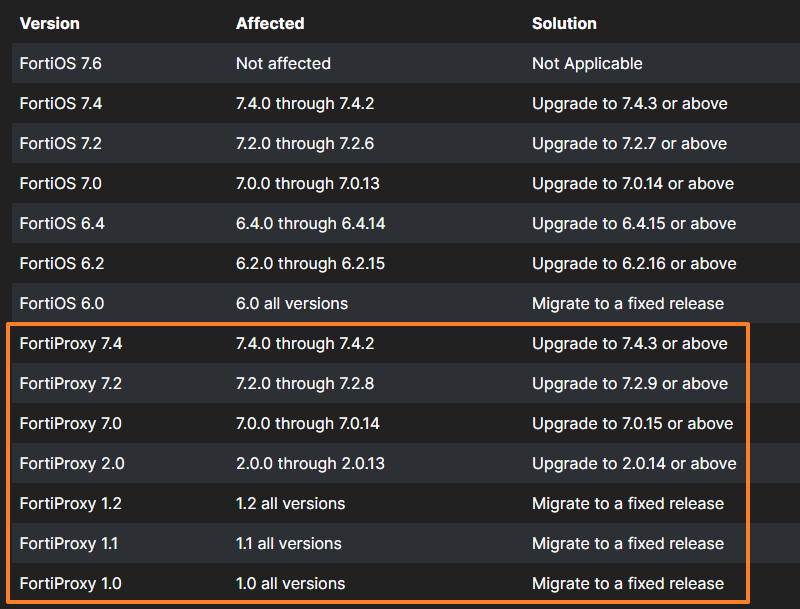Click the FortiProxy 2.0 version cell
The image size is (800, 609).
pos(72,463)
